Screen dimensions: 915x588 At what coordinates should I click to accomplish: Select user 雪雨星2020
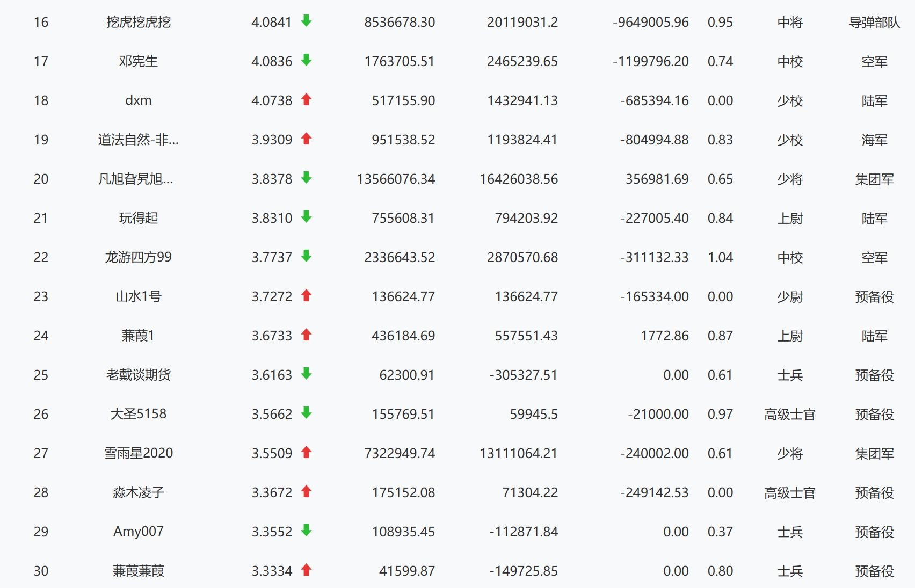click(x=139, y=453)
